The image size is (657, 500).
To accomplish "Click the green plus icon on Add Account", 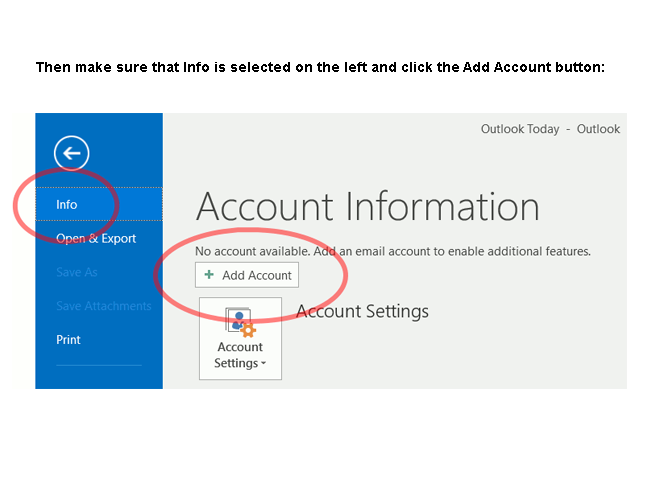I will tap(209, 275).
